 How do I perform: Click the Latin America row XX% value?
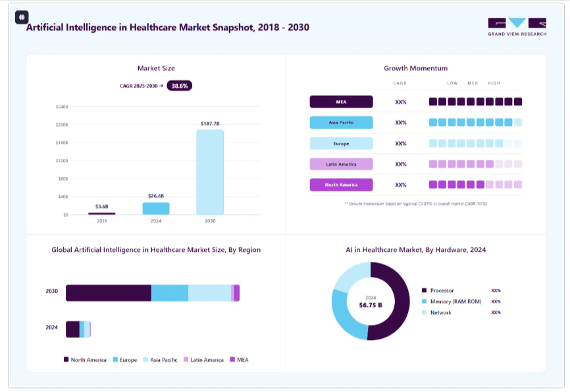(x=401, y=164)
